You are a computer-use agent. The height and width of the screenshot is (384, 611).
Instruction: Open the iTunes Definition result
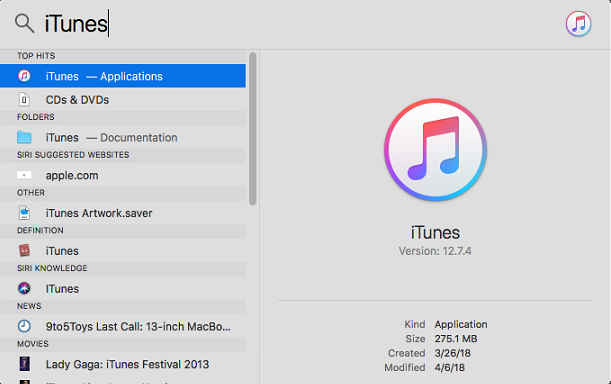coord(123,251)
